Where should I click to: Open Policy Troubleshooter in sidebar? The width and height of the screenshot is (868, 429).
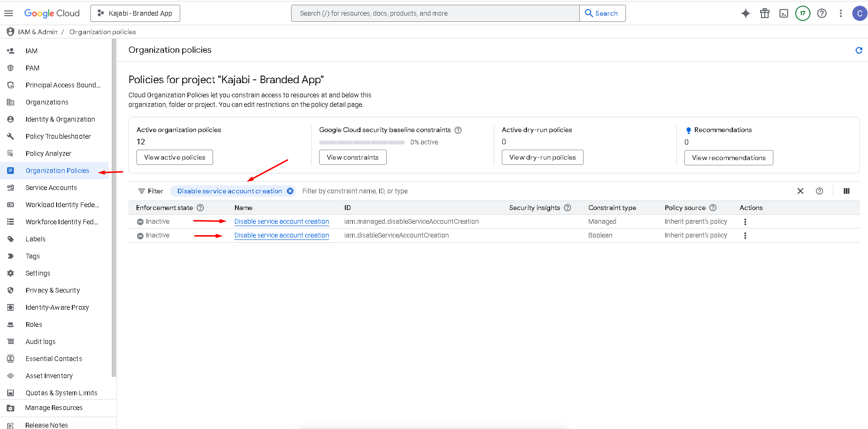55,136
